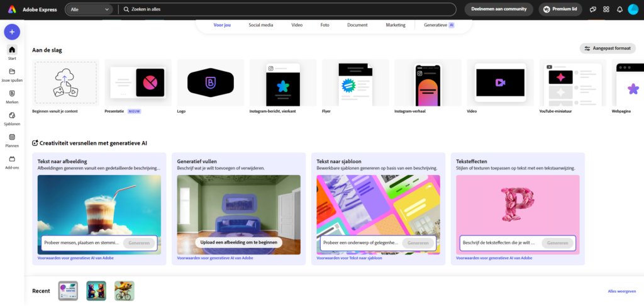Open Sjablonen in the sidebar
Viewport: 644px width, 306px height.
click(x=12, y=118)
